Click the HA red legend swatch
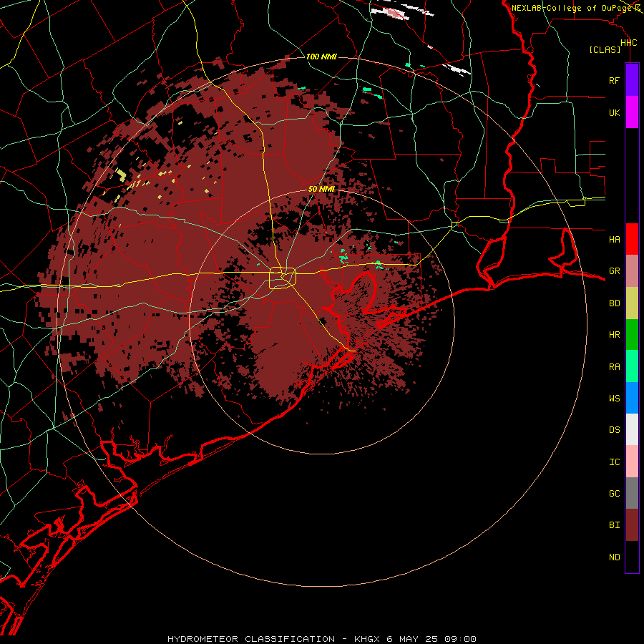Screen dimensions: 644x644 tap(632, 239)
